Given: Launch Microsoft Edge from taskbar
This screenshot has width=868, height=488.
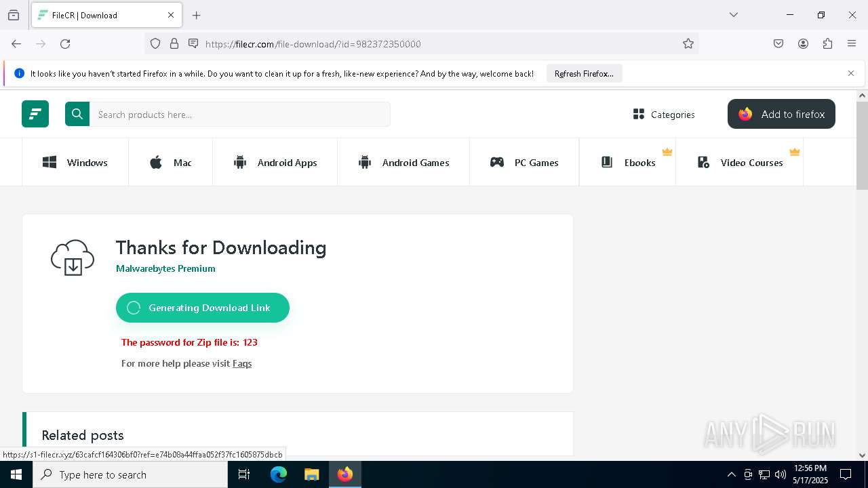Looking at the screenshot, I should click(x=279, y=474).
